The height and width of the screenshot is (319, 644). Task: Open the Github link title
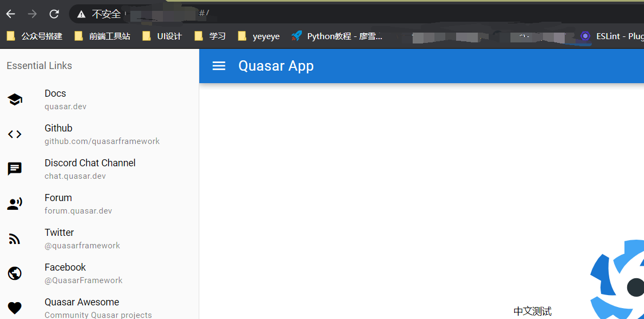58,128
